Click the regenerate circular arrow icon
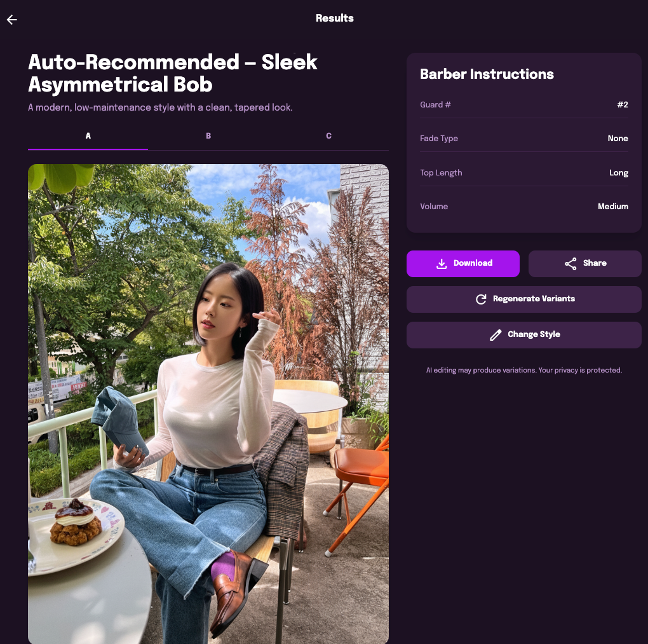The height and width of the screenshot is (644, 648). tap(481, 299)
